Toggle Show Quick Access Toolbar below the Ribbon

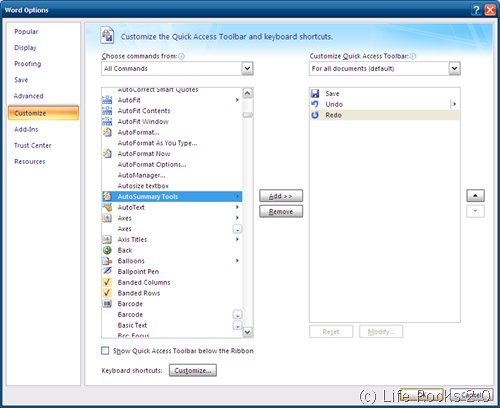pyautogui.click(x=105, y=350)
